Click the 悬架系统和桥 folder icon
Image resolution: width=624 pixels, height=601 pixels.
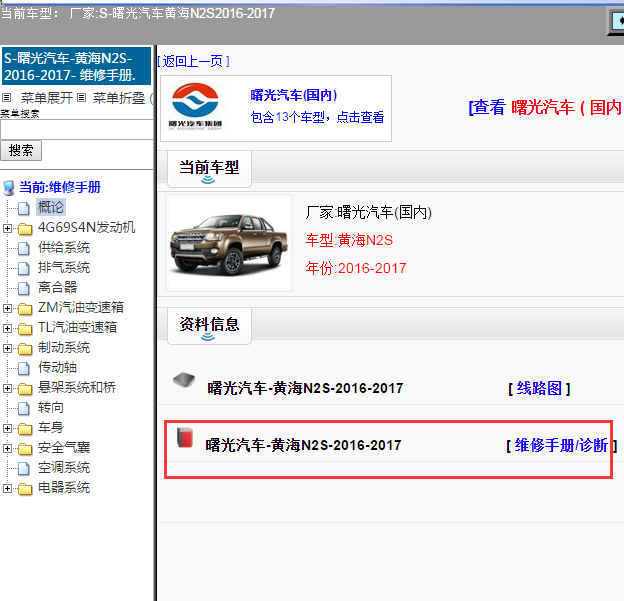25,388
